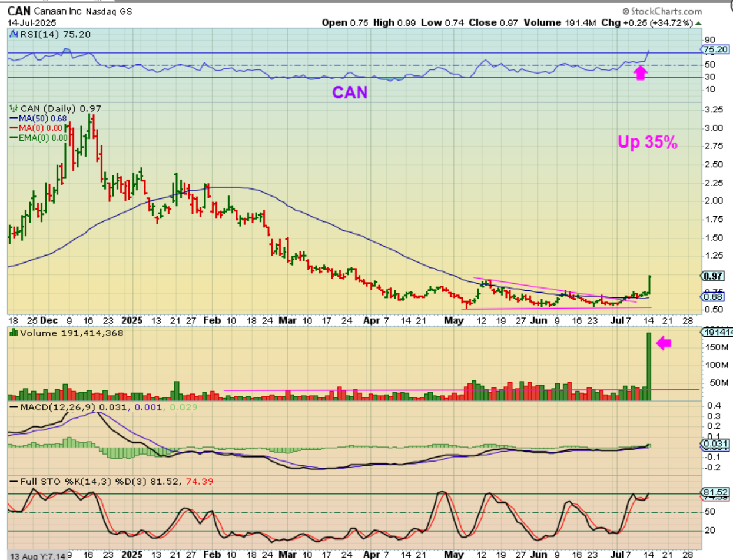Image resolution: width=733 pixels, height=560 pixels.
Task: Click the 90 RSI axis label
Action: tap(709, 39)
